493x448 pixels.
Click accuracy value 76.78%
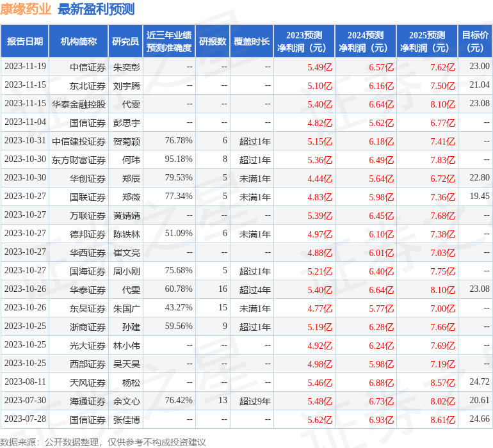179,141
